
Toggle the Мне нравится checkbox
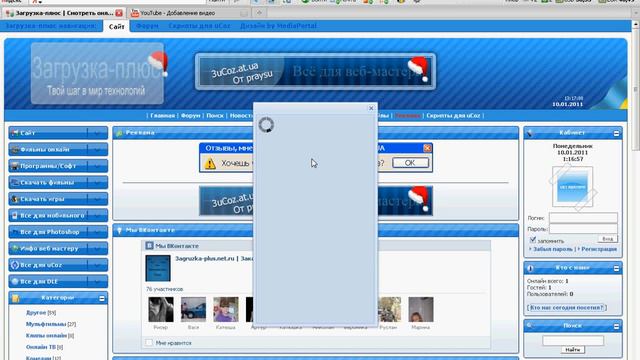click(149, 343)
